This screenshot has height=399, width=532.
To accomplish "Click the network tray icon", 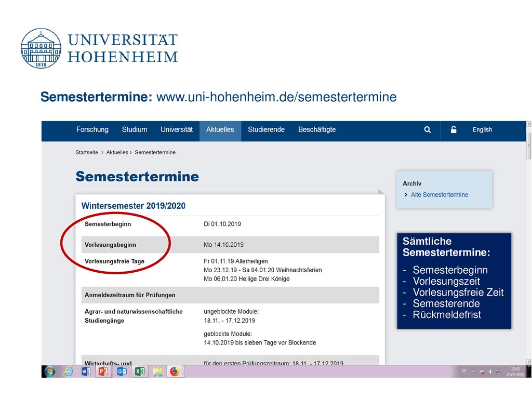I will (498, 371).
